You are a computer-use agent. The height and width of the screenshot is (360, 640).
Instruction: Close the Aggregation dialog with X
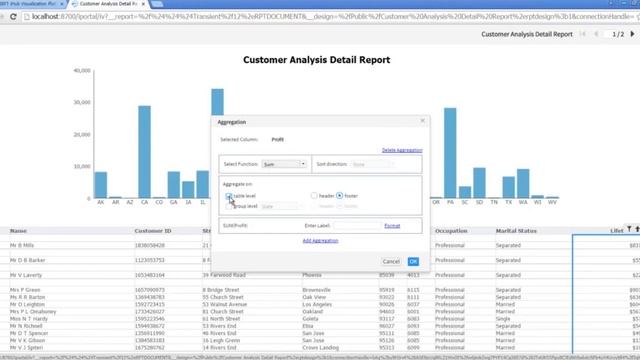[x=422, y=121]
